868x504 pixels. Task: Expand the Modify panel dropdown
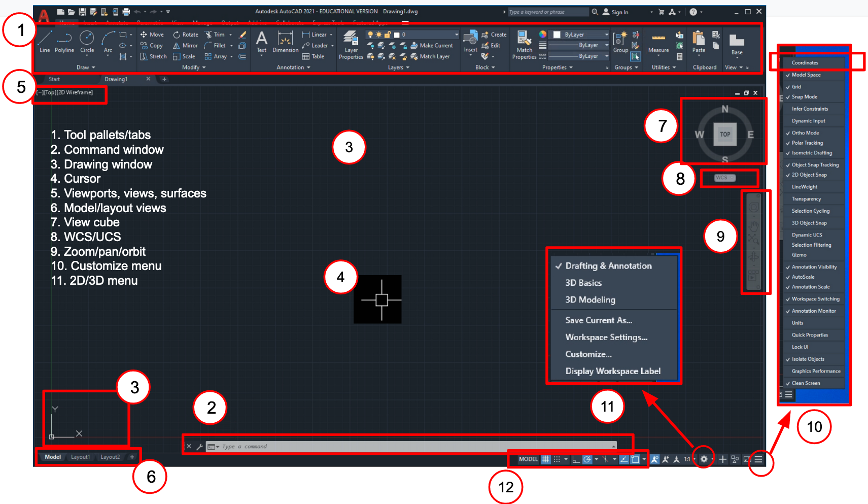194,68
